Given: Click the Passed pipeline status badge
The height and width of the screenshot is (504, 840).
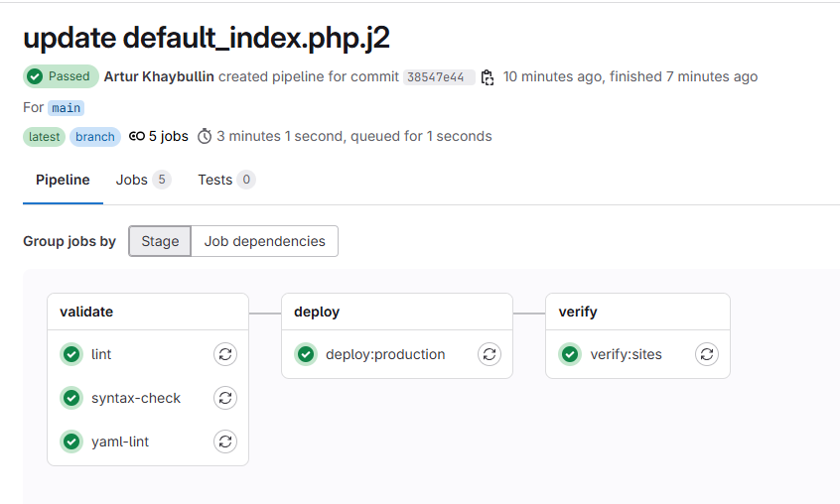Looking at the screenshot, I should pyautogui.click(x=61, y=76).
